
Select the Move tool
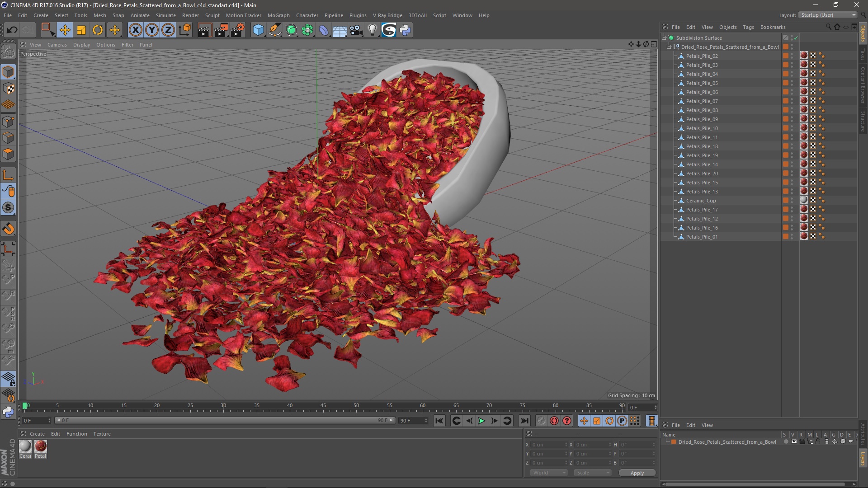(65, 30)
